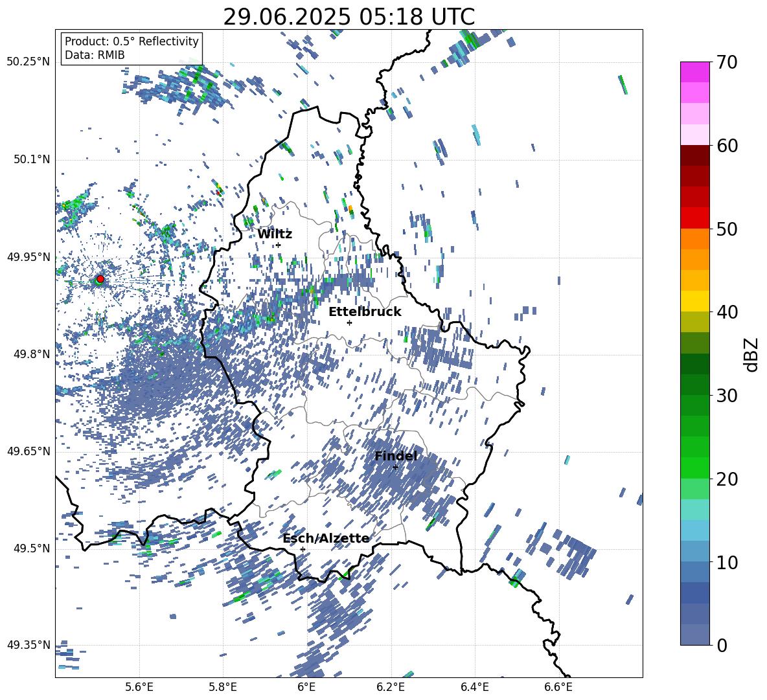767x700 pixels.
Task: Click the 50 dBZ colorbar label
Action: (726, 229)
